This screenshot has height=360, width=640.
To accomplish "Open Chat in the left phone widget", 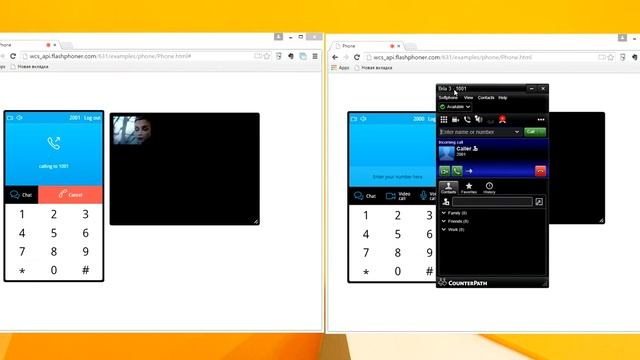I will point(21,195).
